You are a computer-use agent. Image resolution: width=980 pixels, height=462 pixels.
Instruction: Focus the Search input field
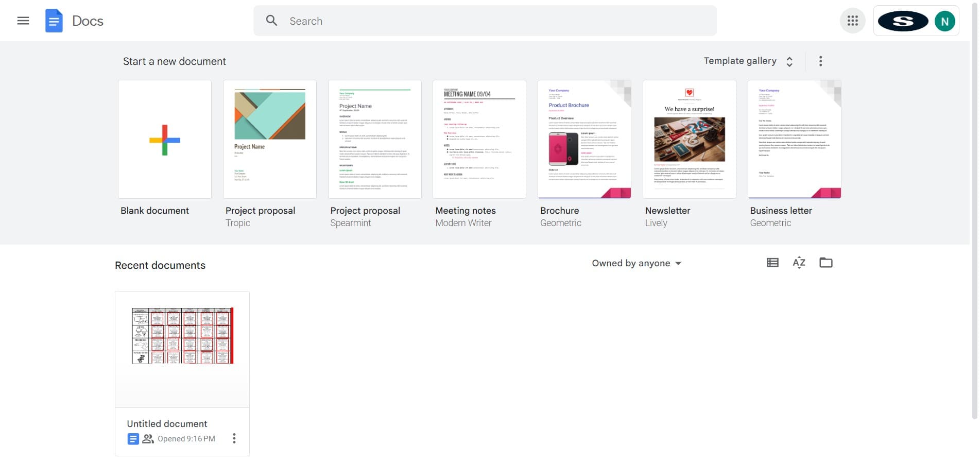coord(485,21)
